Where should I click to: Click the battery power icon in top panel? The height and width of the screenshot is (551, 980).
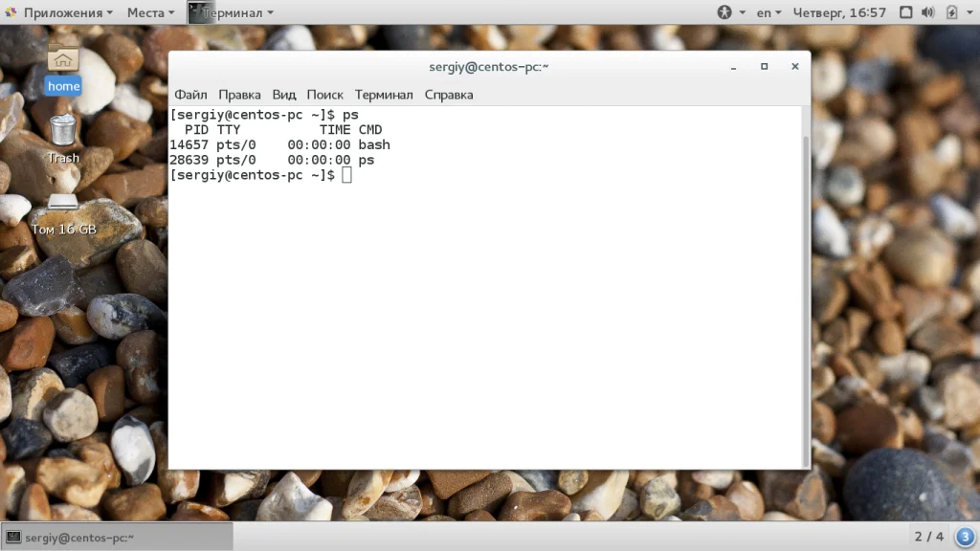951,11
